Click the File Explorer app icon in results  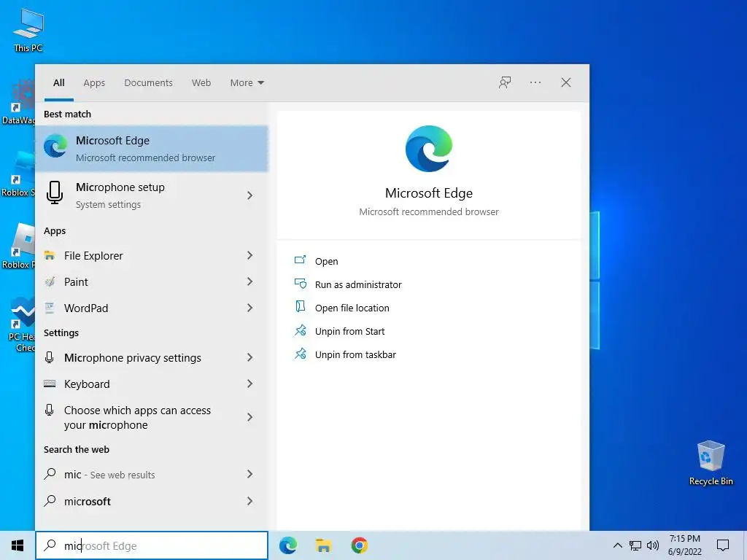click(50, 256)
